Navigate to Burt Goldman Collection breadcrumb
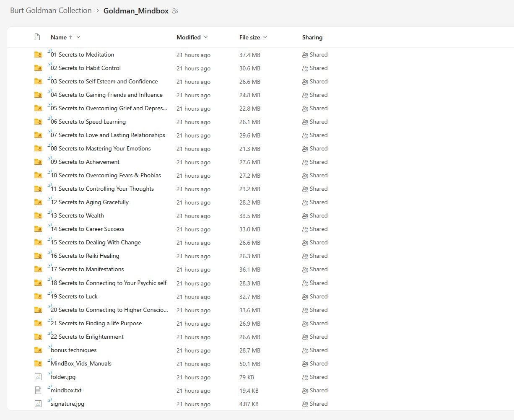The width and height of the screenshot is (514, 420). click(x=51, y=10)
